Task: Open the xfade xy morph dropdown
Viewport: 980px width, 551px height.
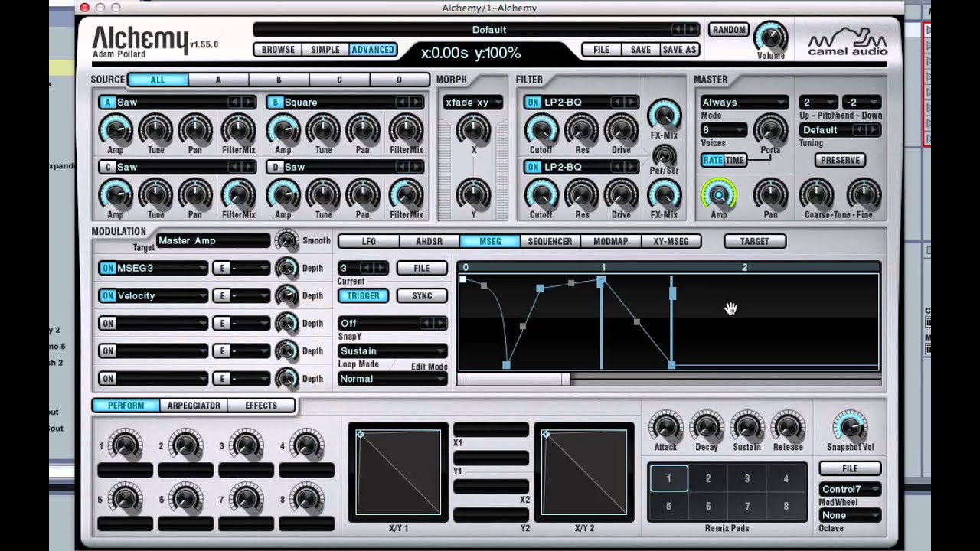Action: click(x=473, y=103)
